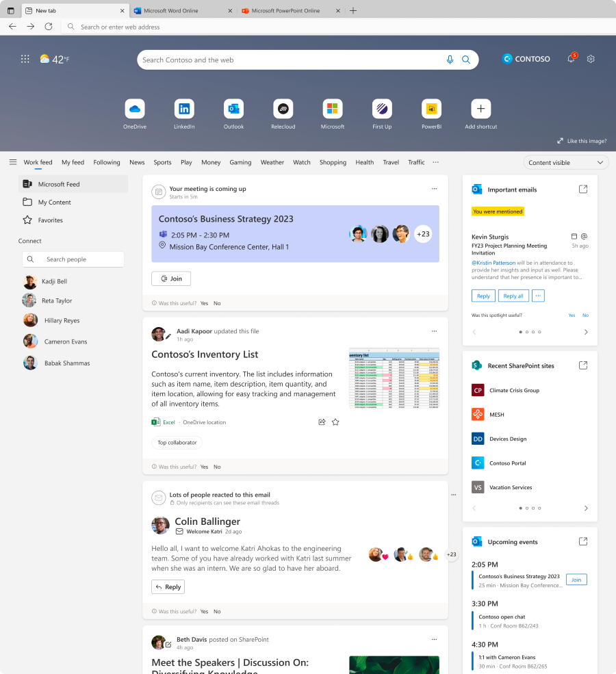The width and height of the screenshot is (616, 674).
Task: Open the Relecloud shortcut
Action: coord(283,109)
